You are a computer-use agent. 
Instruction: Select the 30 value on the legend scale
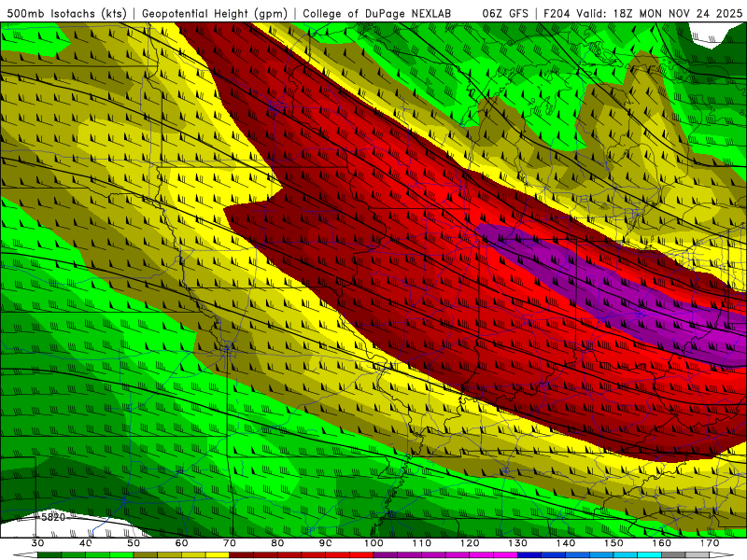[x=37, y=543]
